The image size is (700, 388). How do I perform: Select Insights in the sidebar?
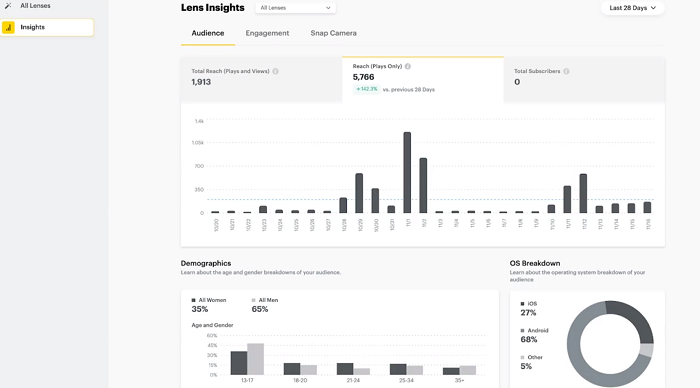47,27
